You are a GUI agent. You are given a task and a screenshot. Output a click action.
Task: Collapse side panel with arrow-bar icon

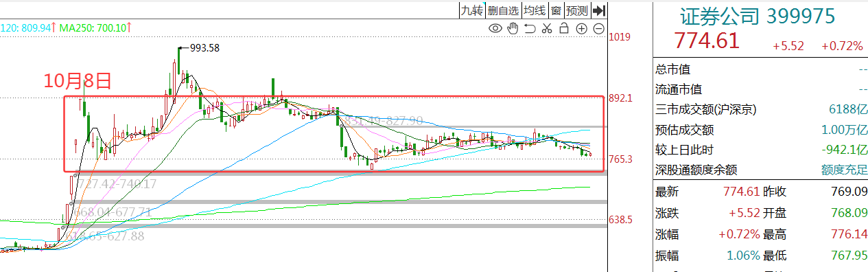(x=599, y=10)
